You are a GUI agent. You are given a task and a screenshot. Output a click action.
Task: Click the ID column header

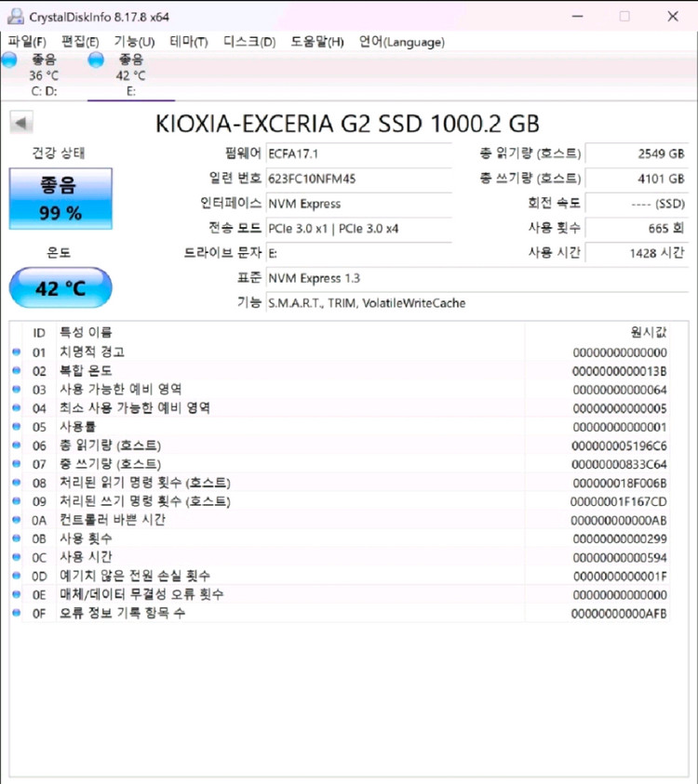click(39, 333)
